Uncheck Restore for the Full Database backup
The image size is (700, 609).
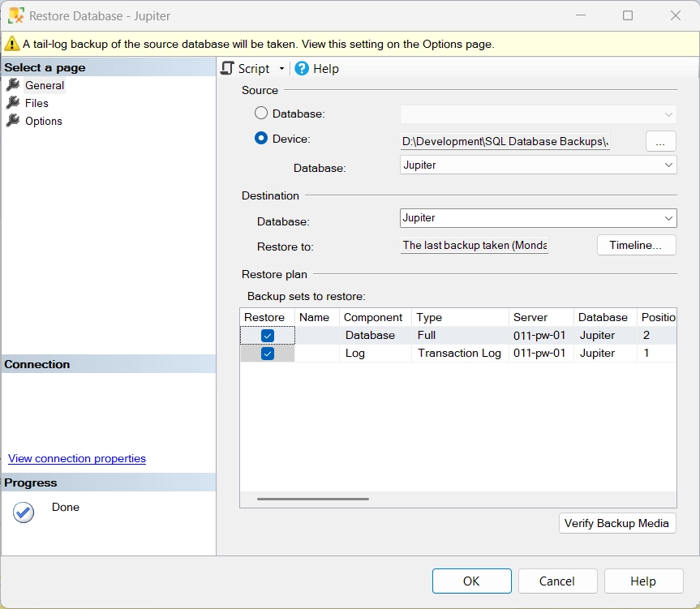268,336
